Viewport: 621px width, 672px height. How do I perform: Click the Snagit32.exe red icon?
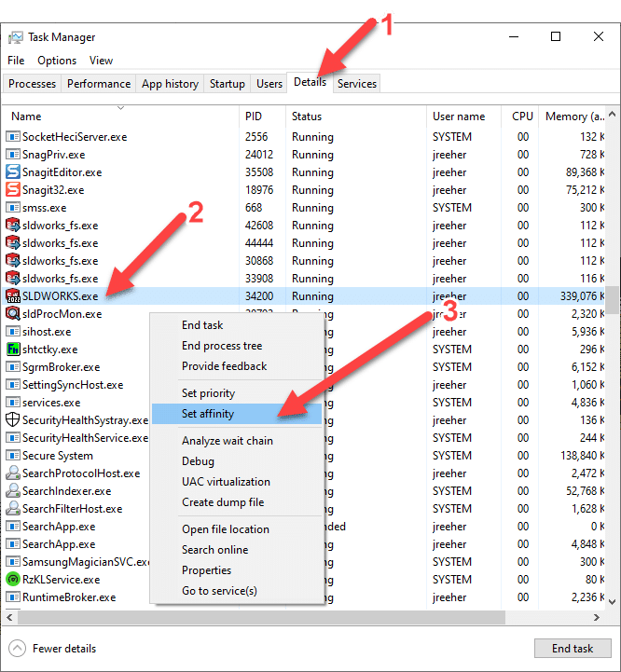click(x=13, y=189)
